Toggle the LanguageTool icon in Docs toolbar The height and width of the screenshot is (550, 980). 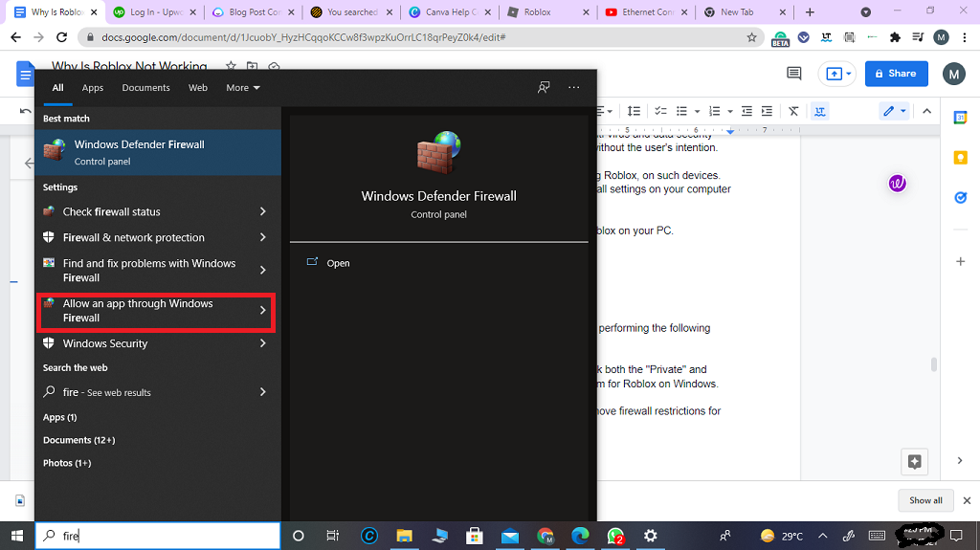[819, 111]
